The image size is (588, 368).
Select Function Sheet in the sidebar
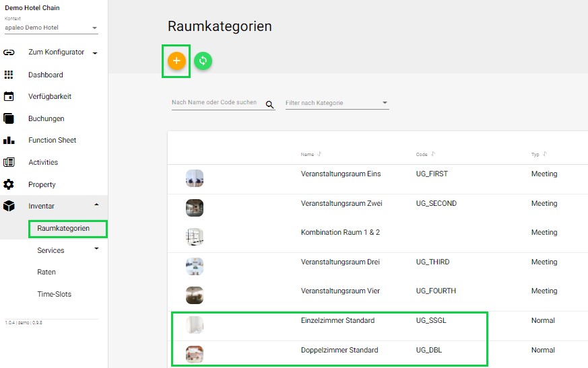[52, 140]
